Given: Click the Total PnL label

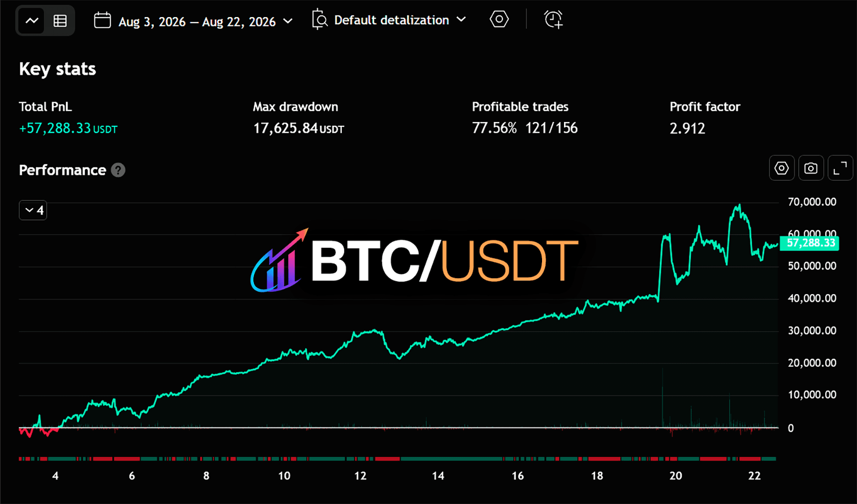Looking at the screenshot, I should point(45,107).
